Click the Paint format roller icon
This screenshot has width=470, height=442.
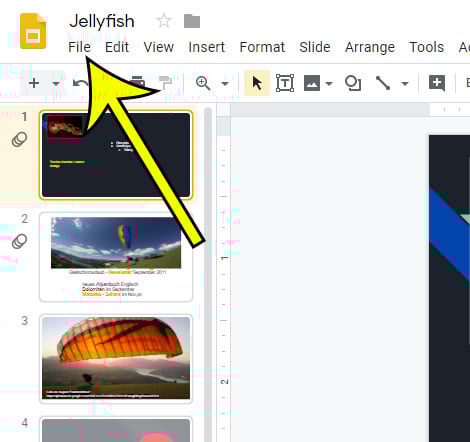click(165, 83)
